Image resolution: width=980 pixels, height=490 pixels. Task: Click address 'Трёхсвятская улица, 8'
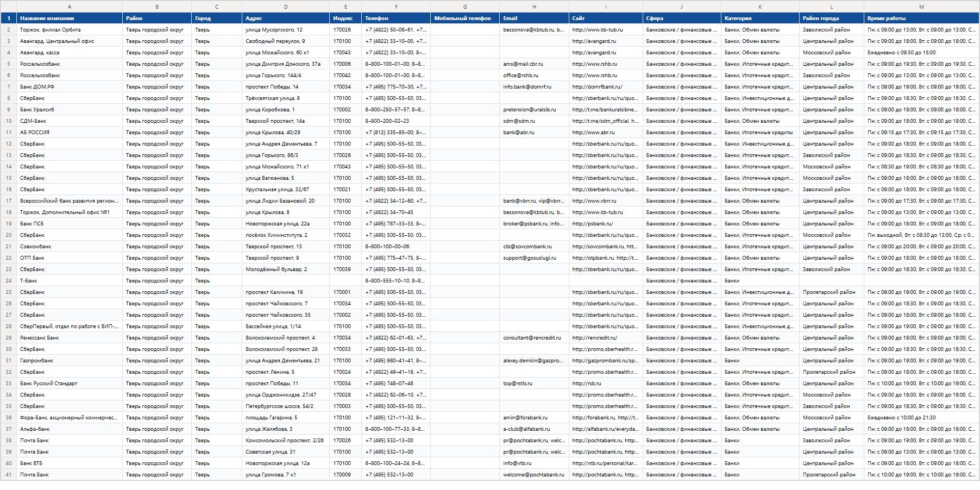point(286,98)
